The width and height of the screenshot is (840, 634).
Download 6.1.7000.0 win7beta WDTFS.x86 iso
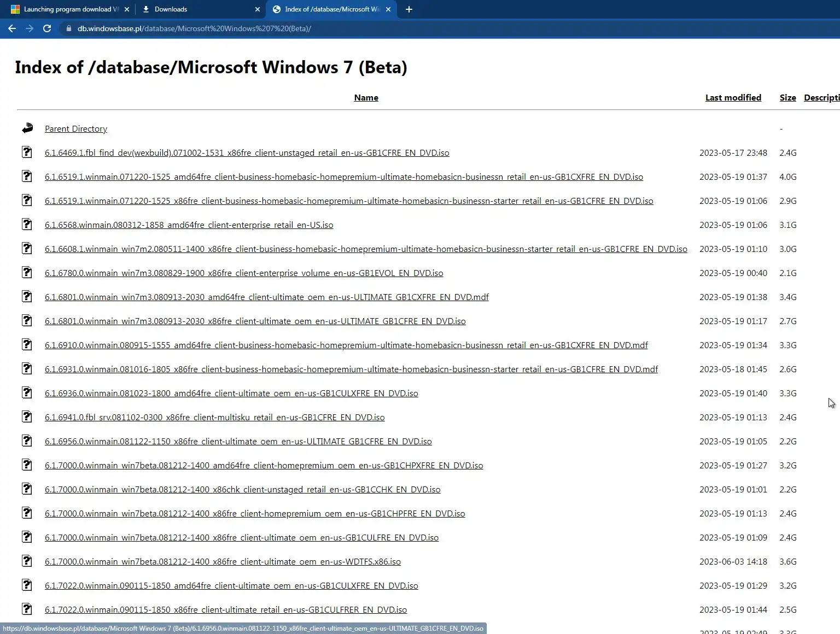click(223, 562)
